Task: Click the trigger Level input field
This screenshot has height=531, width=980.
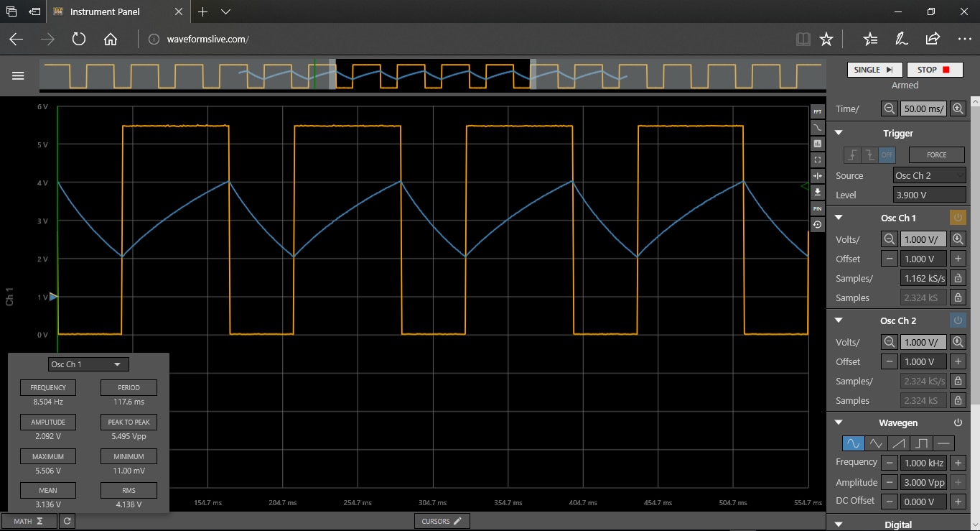Action: (929, 195)
